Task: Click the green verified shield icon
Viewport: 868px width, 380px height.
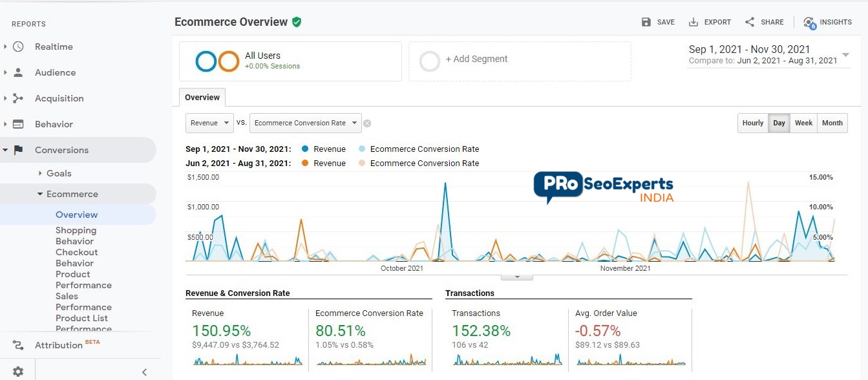Action: pos(297,22)
